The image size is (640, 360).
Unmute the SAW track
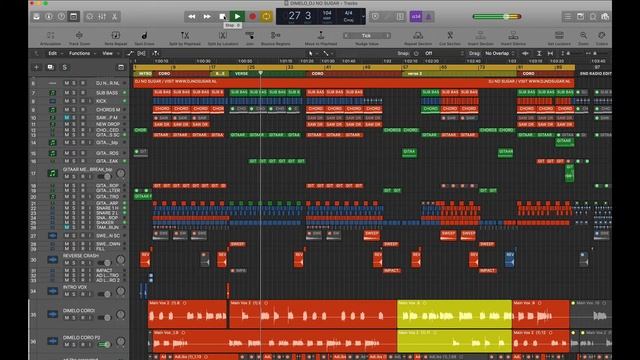pyautogui.click(x=67, y=118)
